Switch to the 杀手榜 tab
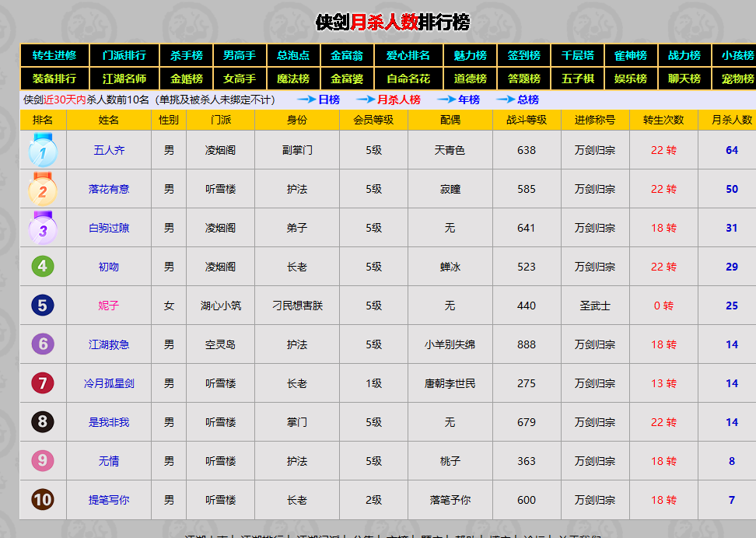The image size is (756, 538). (x=186, y=55)
